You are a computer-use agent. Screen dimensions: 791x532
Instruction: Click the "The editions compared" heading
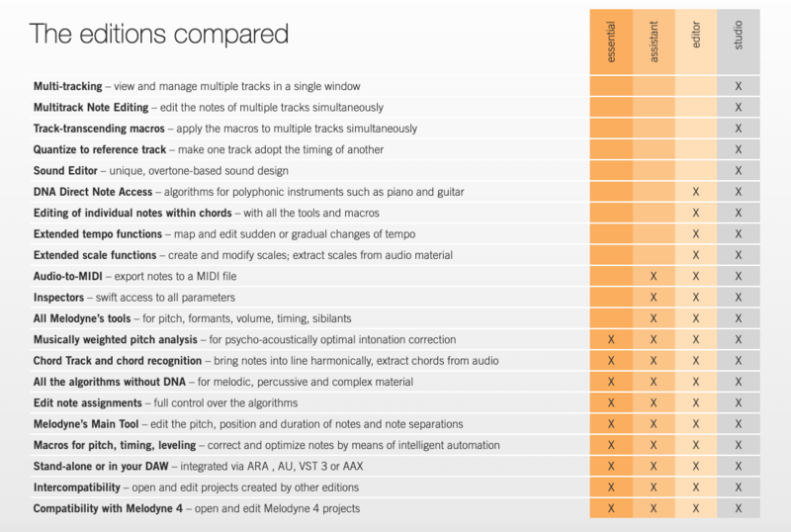tap(159, 35)
